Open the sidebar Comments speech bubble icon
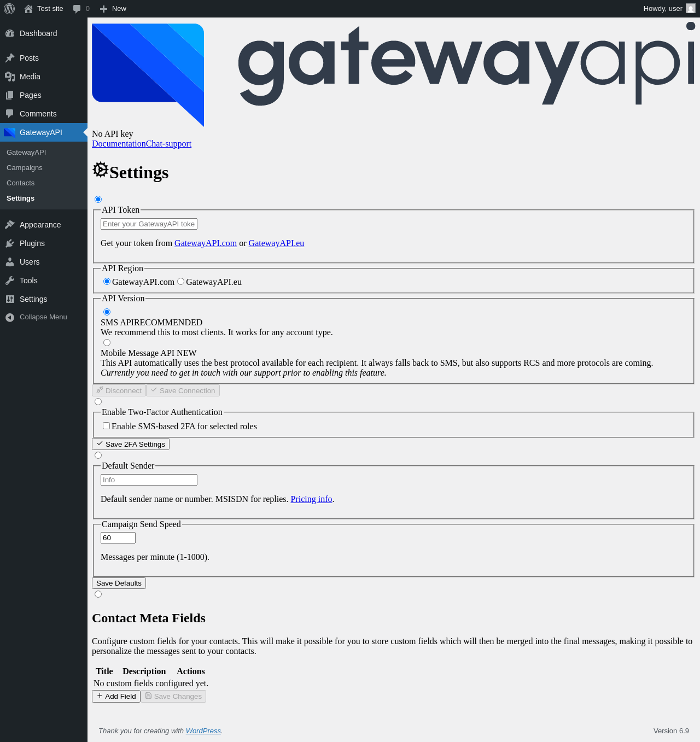Screen dimensions: 700x742 (x=10, y=114)
